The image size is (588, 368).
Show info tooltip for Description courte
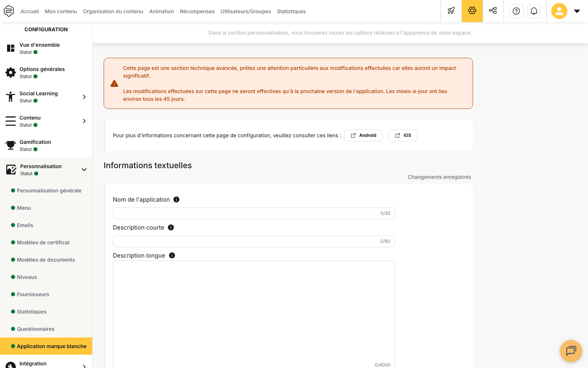pos(171,227)
